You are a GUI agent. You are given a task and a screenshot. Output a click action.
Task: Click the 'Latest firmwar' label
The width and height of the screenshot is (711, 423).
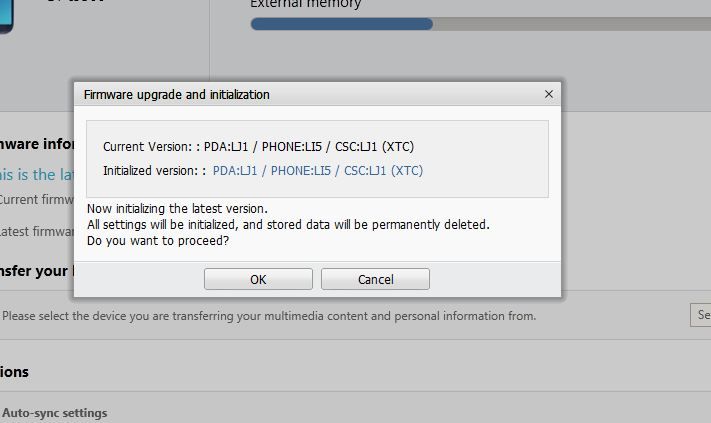click(x=36, y=231)
